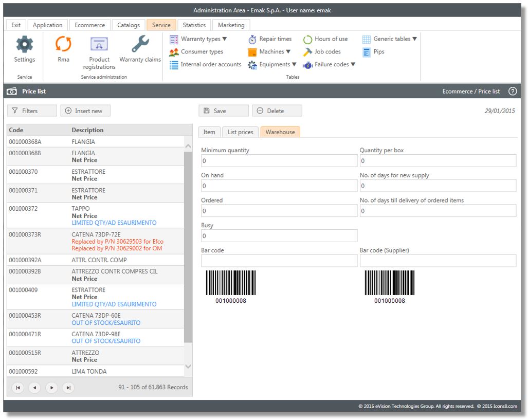528x420 pixels.
Task: Switch to the List prices tab
Action: point(240,132)
